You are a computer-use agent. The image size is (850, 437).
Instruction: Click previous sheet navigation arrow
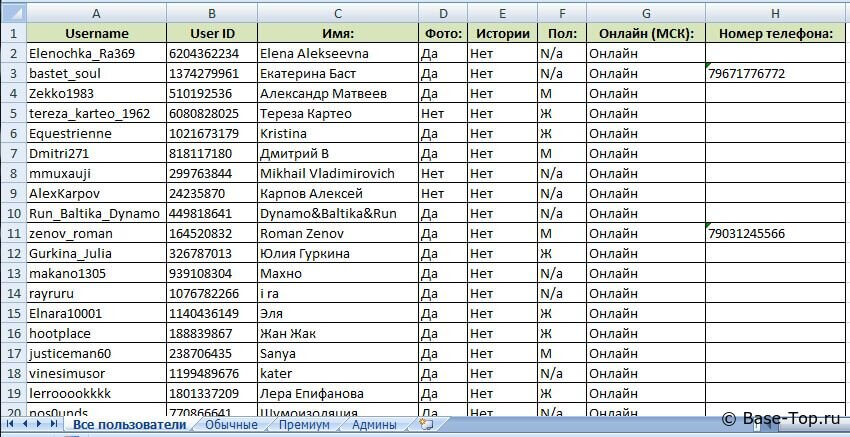click(x=26, y=425)
